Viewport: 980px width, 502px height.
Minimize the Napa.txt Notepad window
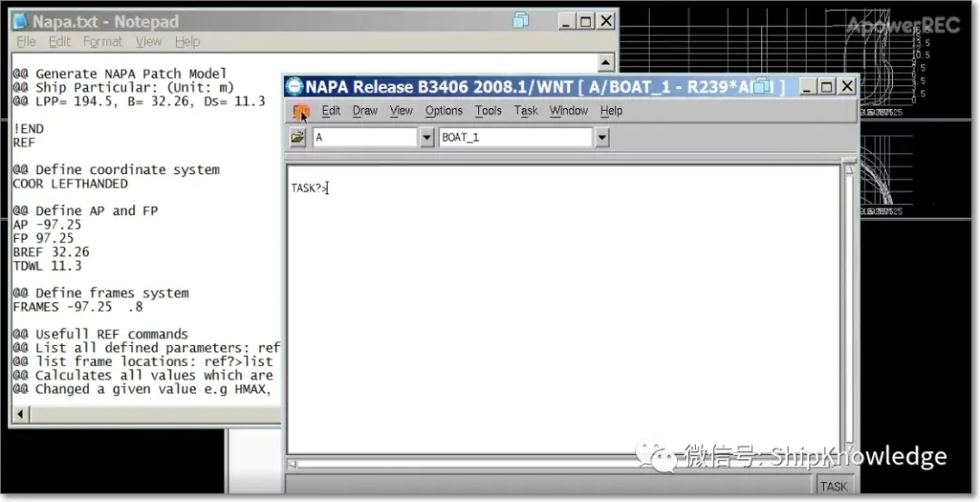565,21
